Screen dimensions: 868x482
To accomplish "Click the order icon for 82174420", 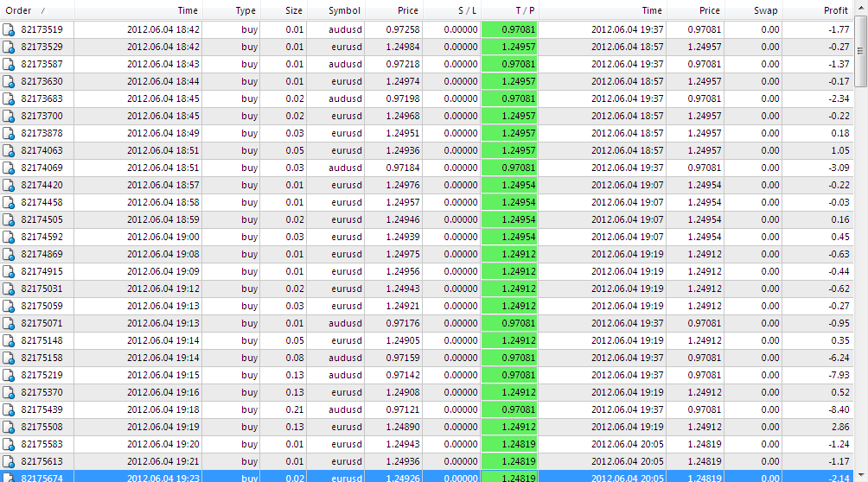I will tap(9, 186).
